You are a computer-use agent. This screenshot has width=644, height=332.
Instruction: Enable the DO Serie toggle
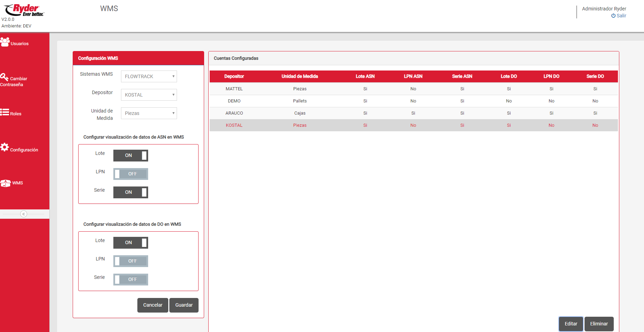pyautogui.click(x=131, y=280)
